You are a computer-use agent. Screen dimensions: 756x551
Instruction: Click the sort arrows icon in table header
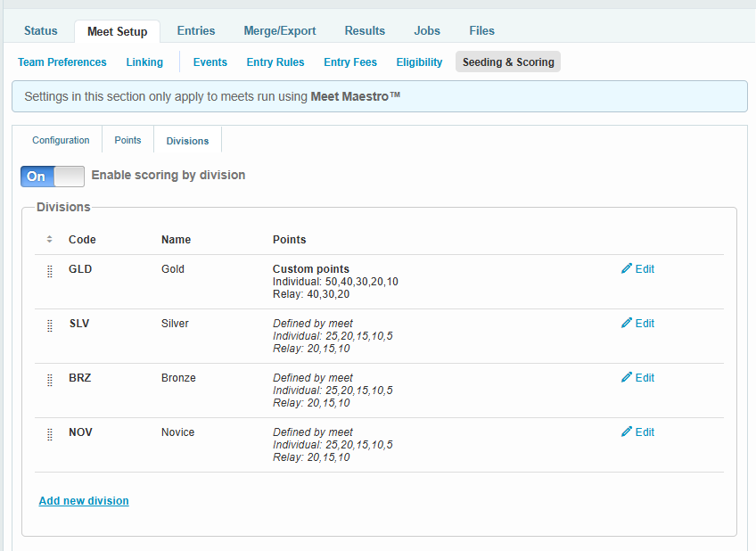pyautogui.click(x=50, y=239)
